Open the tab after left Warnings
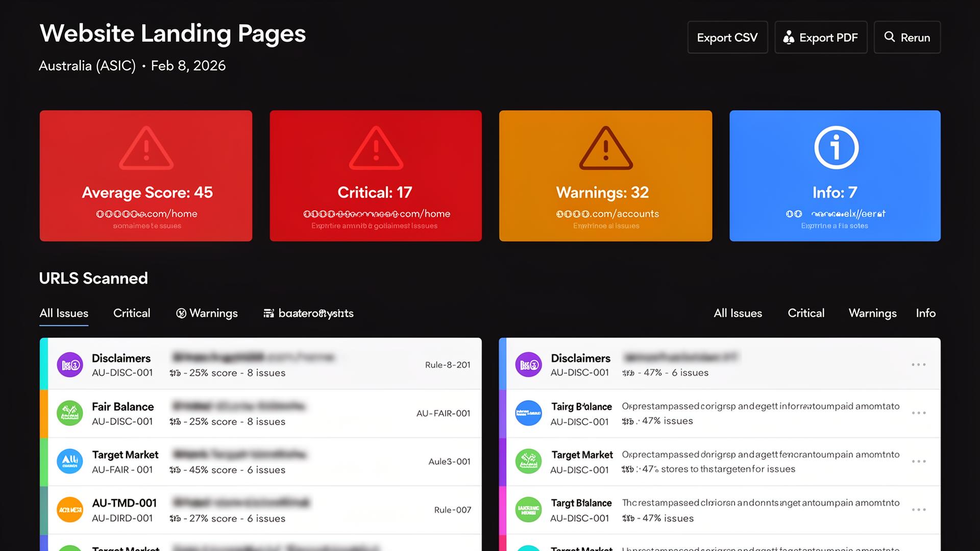980x551 pixels. [x=308, y=313]
